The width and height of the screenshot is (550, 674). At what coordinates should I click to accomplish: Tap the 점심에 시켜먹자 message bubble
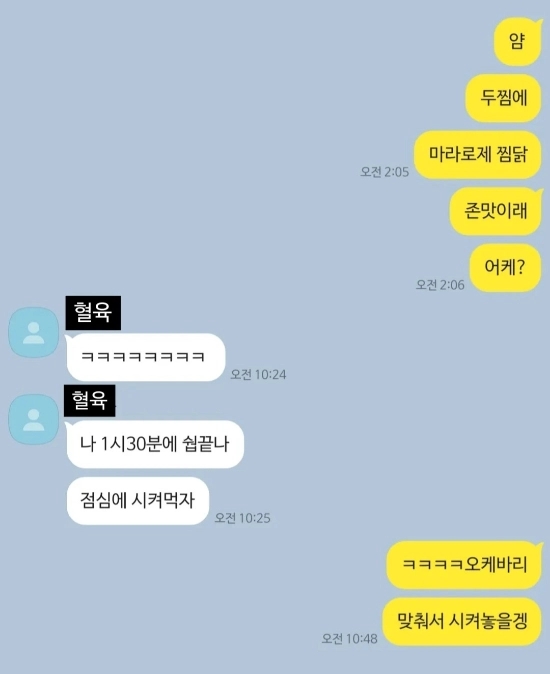138,500
